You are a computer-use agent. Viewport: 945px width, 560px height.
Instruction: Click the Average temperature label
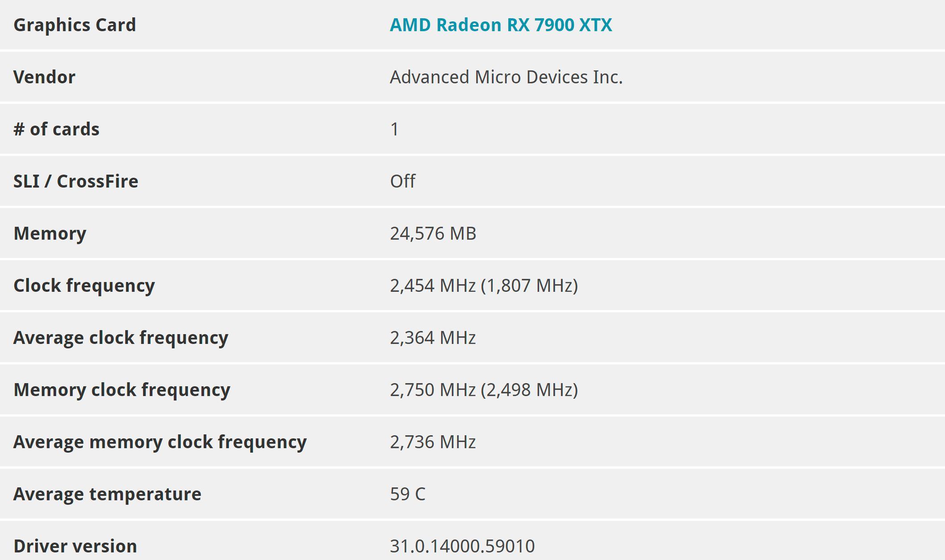(x=107, y=494)
